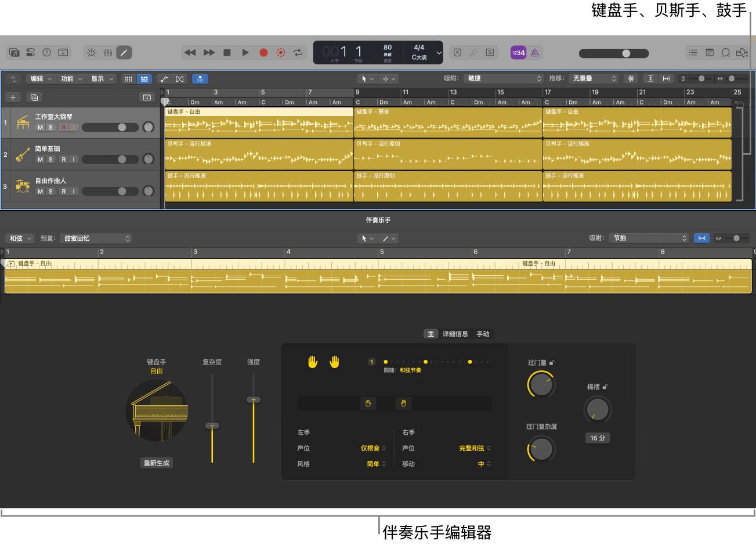Adjust the 复杂度 slider
This screenshot has height=545, width=756.
click(x=212, y=426)
